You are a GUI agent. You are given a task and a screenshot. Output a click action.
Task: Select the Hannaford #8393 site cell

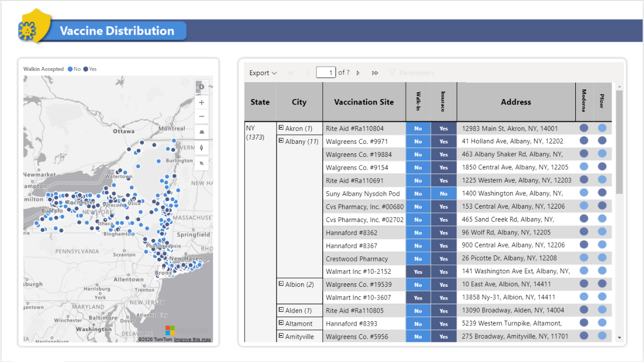pos(364,324)
